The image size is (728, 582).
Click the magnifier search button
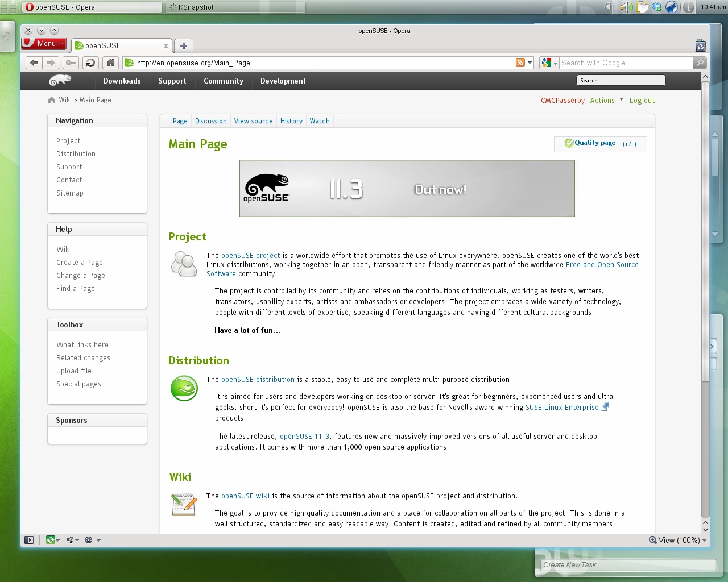pos(700,63)
